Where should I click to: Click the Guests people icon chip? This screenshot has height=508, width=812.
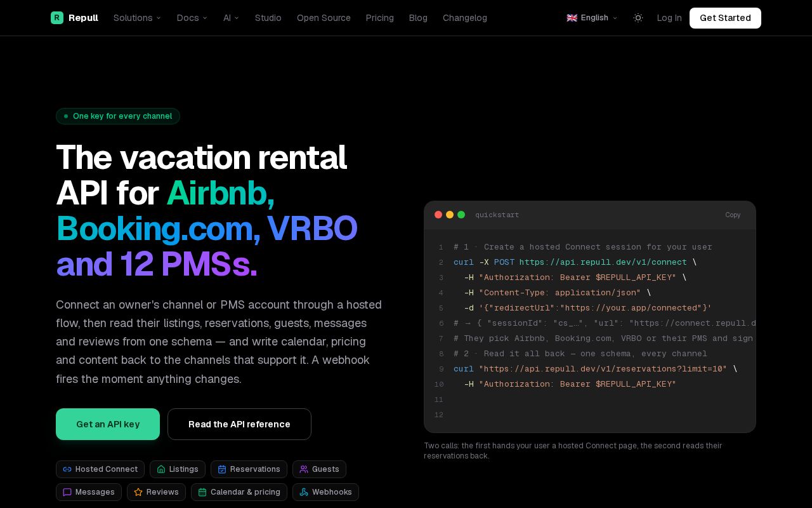(319, 469)
